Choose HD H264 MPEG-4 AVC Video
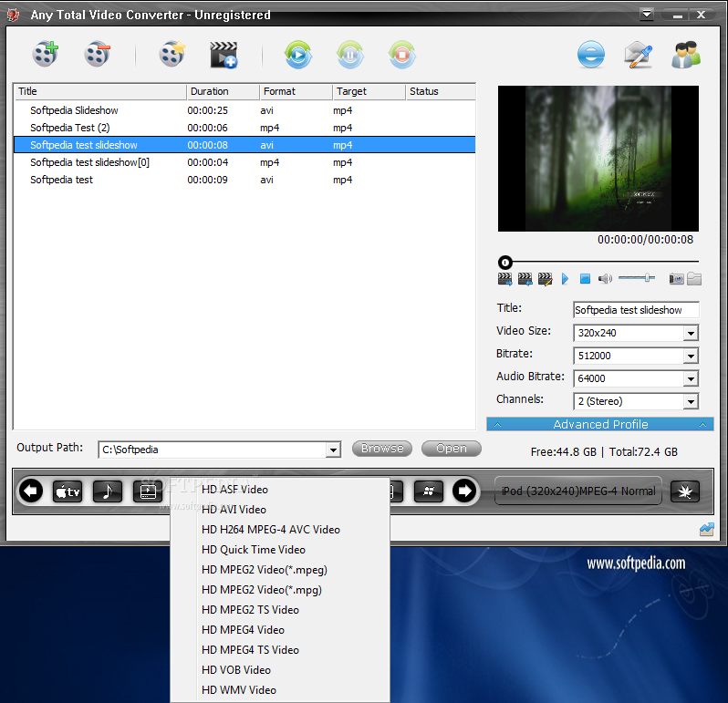The width and height of the screenshot is (728, 703). coord(280,530)
